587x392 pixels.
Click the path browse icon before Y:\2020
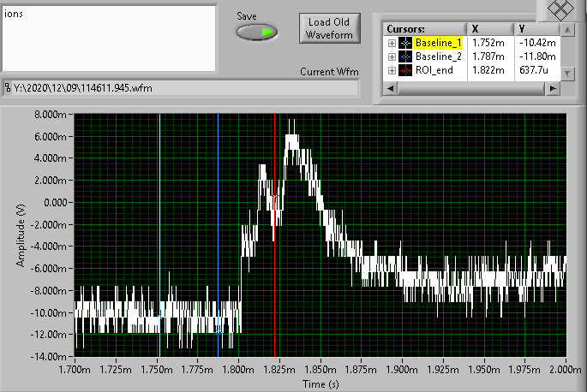(x=9, y=87)
